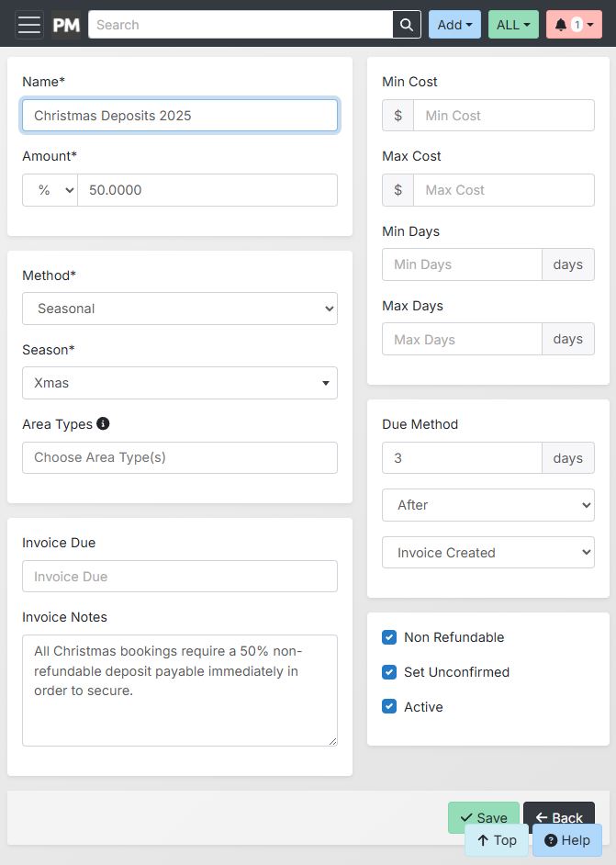Open the hamburger navigation menu

29,25
